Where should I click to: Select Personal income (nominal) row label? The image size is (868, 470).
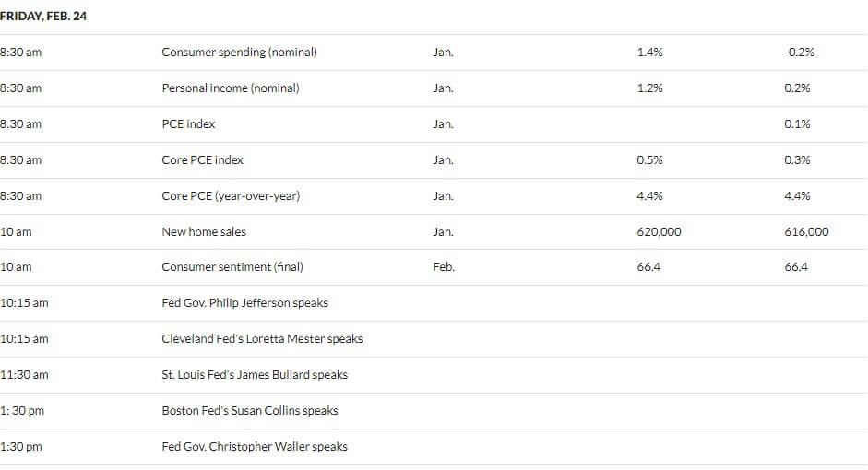pyautogui.click(x=231, y=88)
